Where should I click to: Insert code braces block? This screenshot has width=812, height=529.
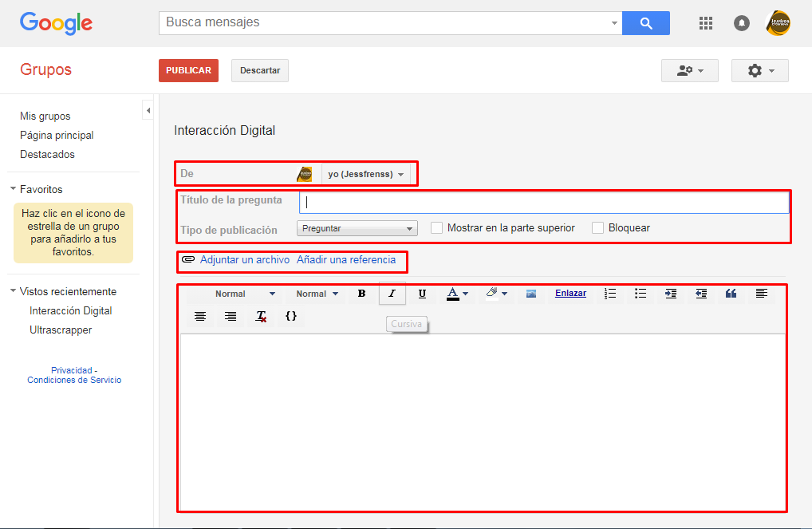pos(291,316)
